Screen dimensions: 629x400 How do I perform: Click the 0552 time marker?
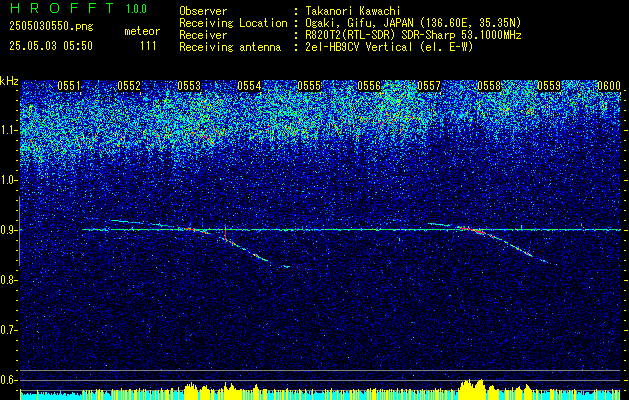(x=129, y=86)
